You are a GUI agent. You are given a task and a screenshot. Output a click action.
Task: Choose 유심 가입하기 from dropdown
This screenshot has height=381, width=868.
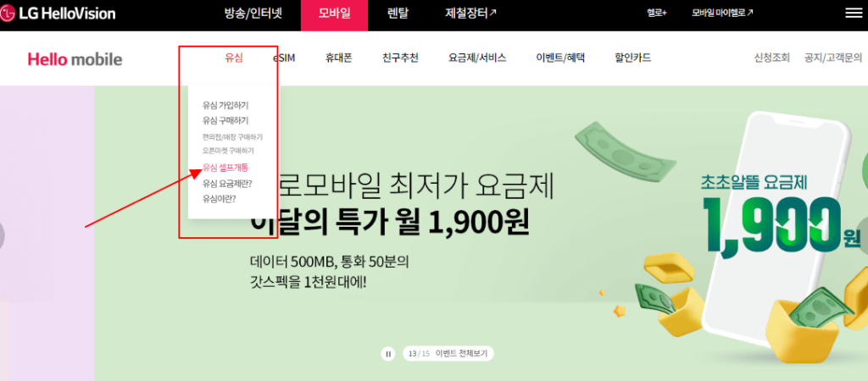click(x=225, y=104)
